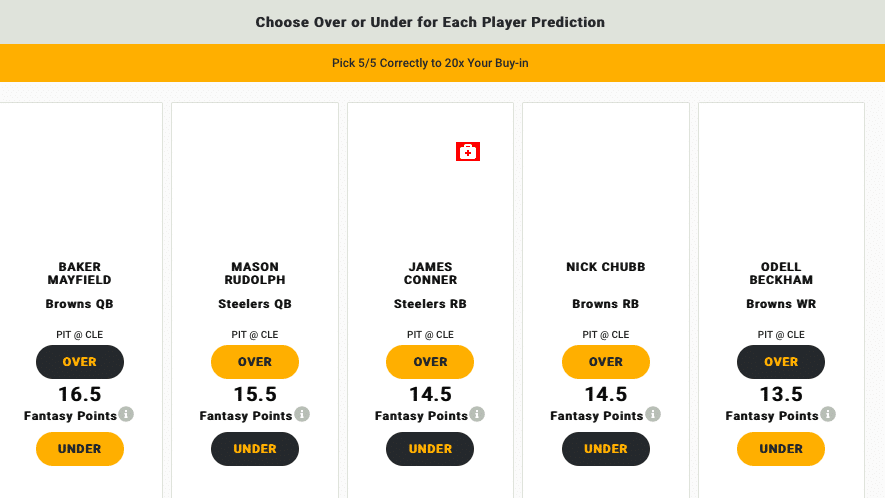The image size is (885, 498).
Task: Click the red injury medical kit icon
Action: (468, 151)
